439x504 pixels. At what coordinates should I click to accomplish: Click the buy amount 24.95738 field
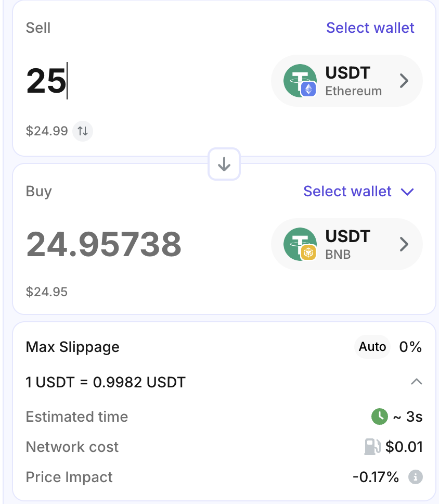click(104, 244)
